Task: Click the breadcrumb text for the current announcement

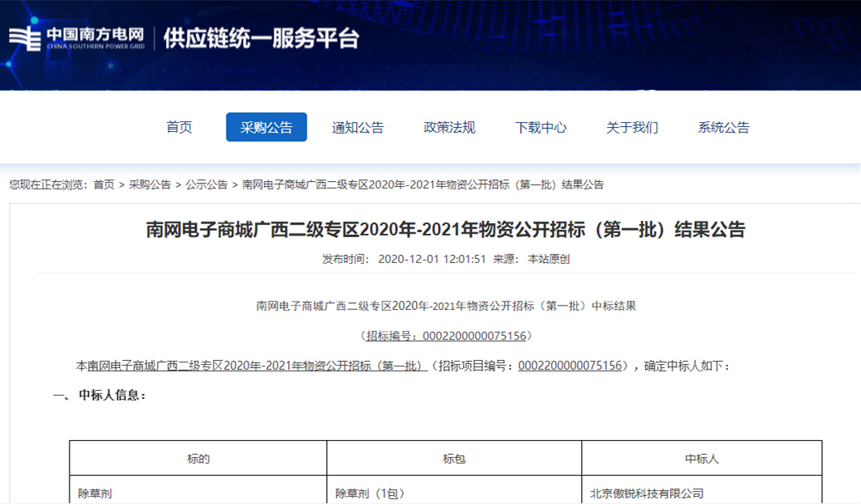Action: 422,184
